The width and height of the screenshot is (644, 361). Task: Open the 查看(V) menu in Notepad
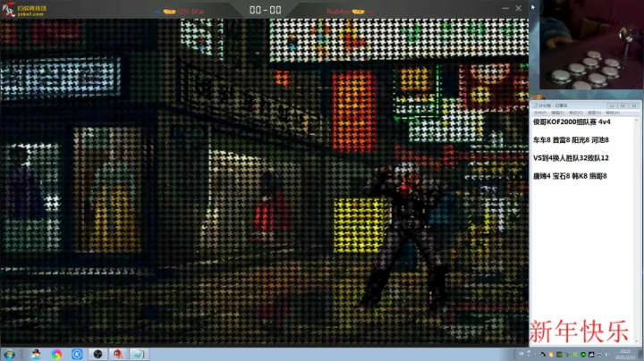(594, 113)
